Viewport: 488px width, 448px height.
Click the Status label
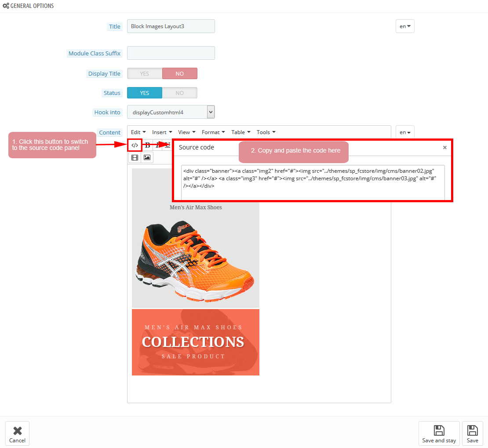point(112,93)
